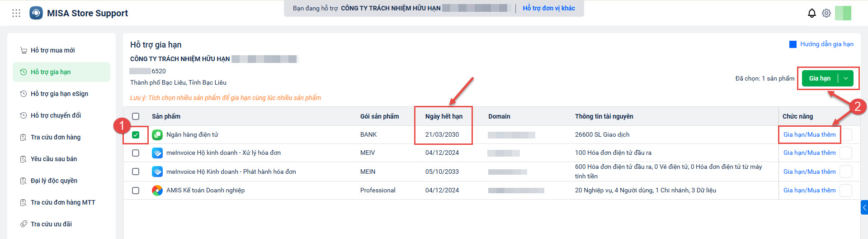Viewport: 868px width, 239px height.
Task: Click the Domain column header
Action: click(x=499, y=116)
